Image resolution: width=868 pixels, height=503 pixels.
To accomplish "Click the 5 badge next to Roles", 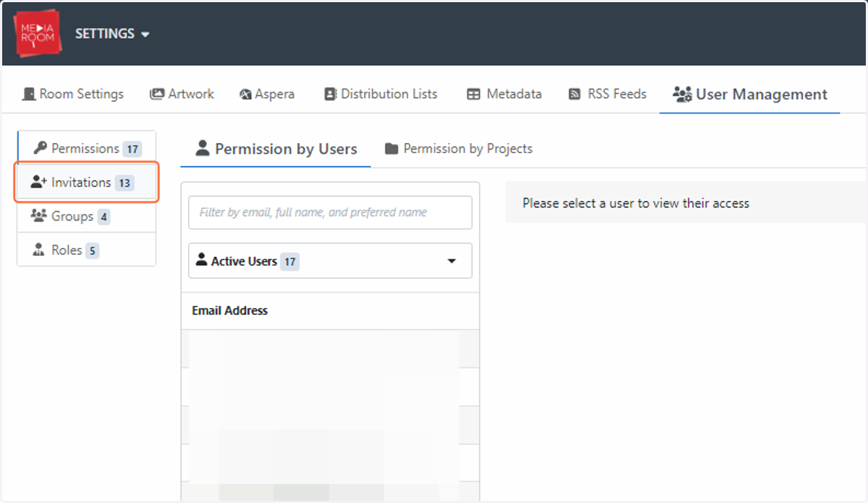I will coord(93,251).
